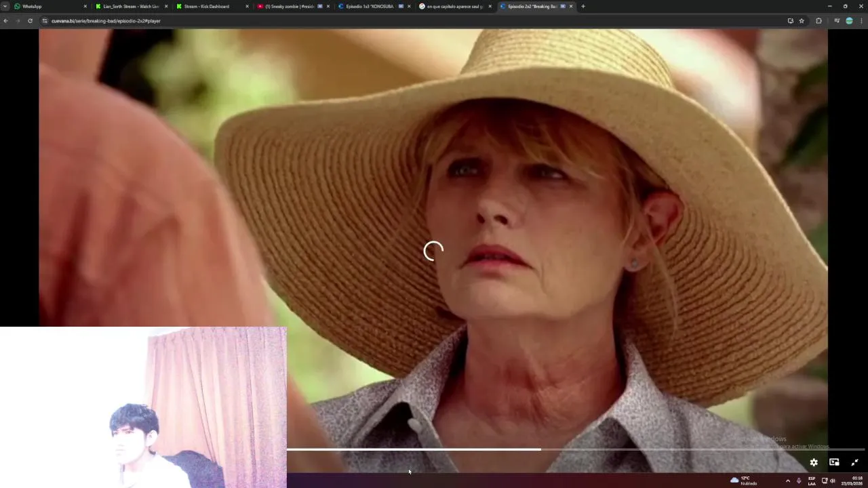868x488 pixels.
Task: Open the Chrome three-dot menu
Action: click(862, 21)
